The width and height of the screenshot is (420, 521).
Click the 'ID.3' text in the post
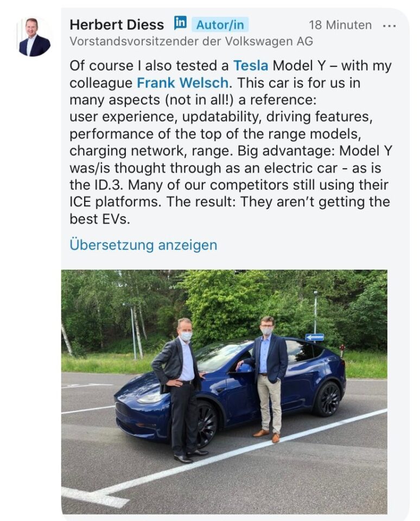point(105,185)
